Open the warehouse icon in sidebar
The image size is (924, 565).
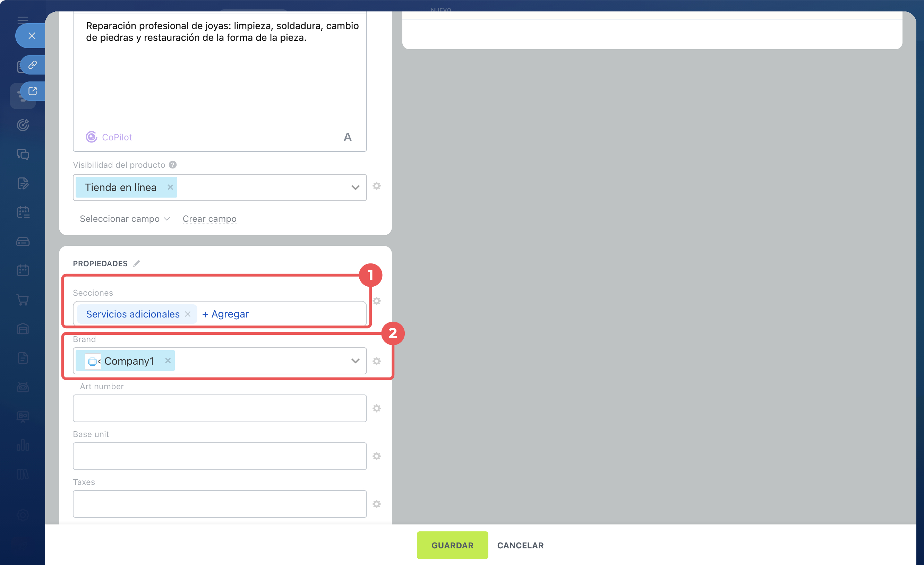(23, 329)
